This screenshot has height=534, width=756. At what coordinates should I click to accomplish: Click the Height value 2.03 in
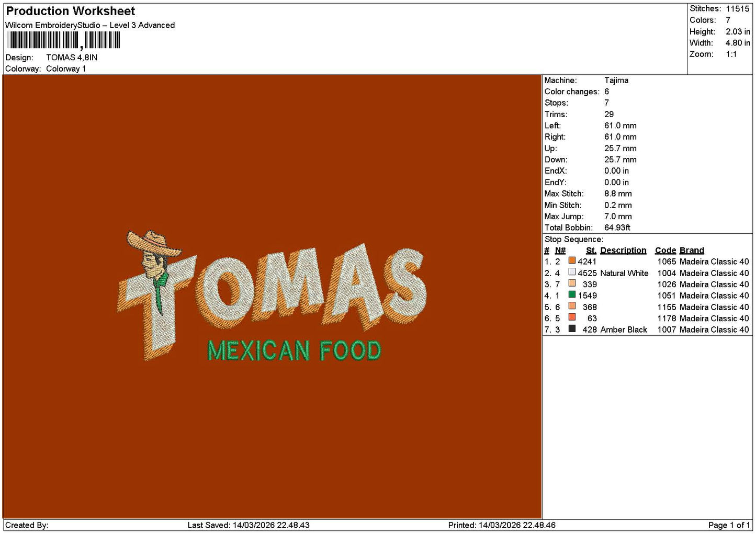[738, 31]
